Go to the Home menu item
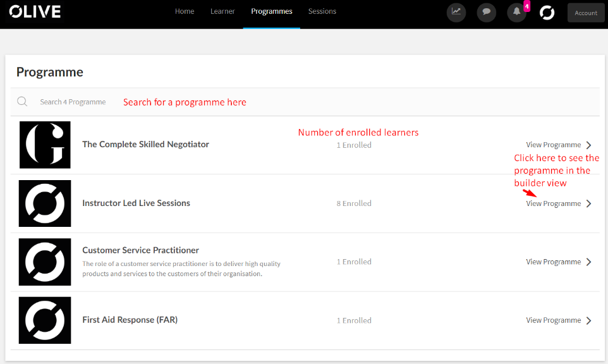The width and height of the screenshot is (608, 364). (x=185, y=11)
